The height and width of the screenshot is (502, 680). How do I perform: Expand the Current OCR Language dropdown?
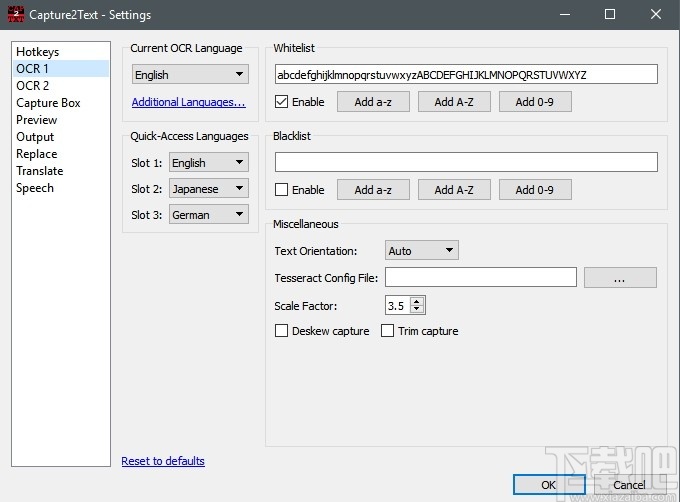coord(190,75)
